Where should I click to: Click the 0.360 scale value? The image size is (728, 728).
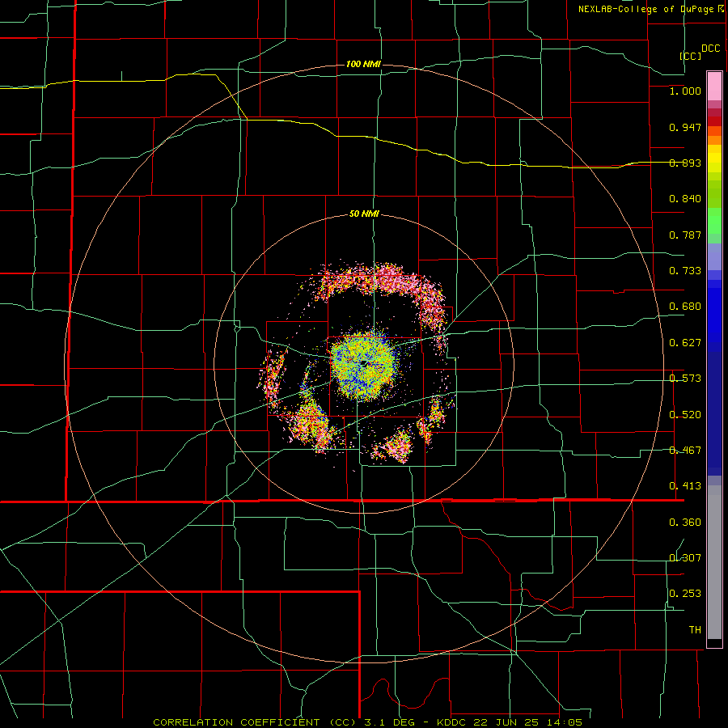click(x=685, y=523)
